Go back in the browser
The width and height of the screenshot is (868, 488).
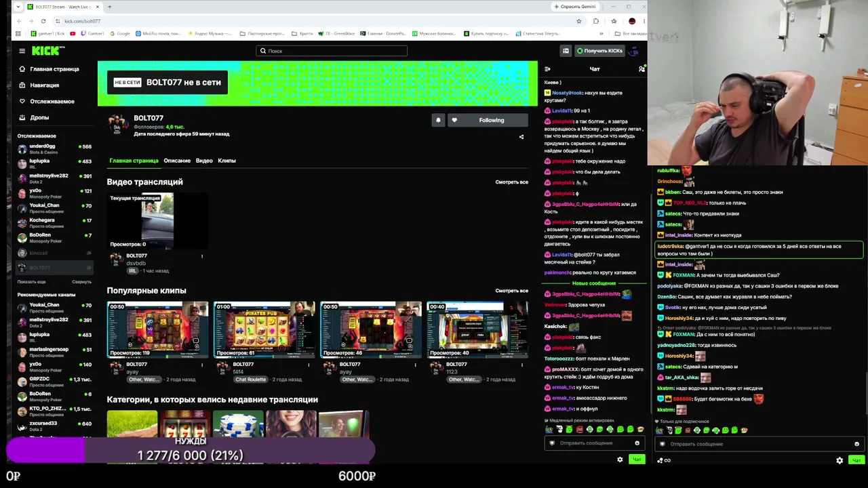(x=18, y=21)
